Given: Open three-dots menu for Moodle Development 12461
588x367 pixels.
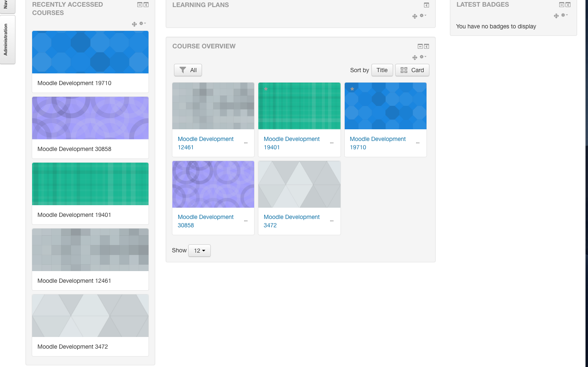Looking at the screenshot, I should pyautogui.click(x=246, y=143).
